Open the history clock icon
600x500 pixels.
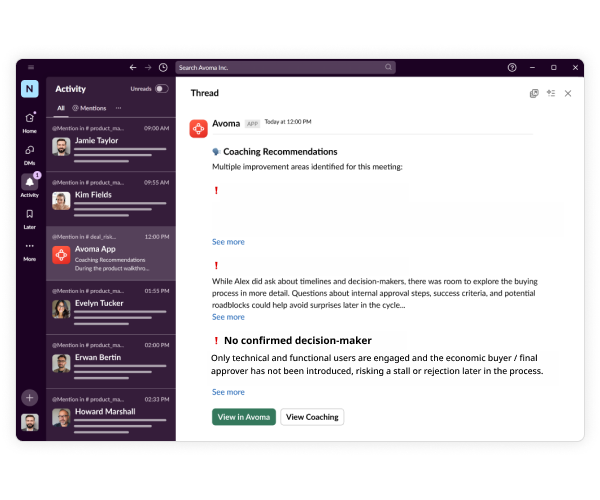click(x=163, y=67)
